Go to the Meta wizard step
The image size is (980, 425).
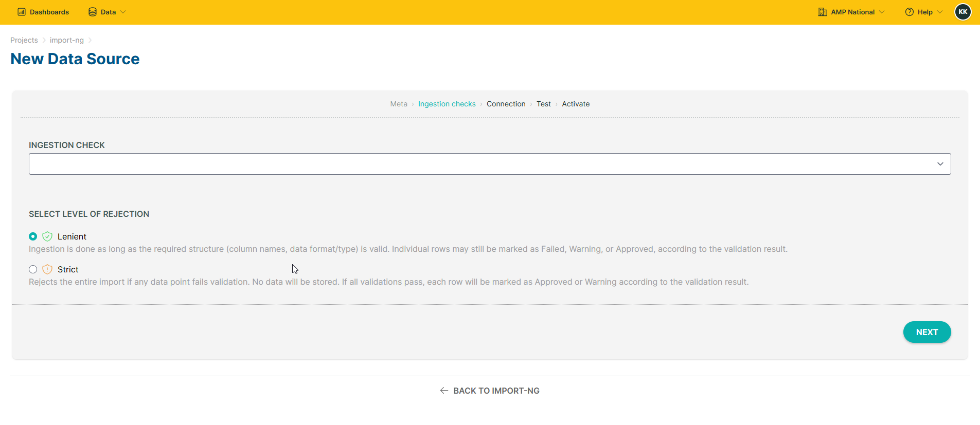click(399, 104)
